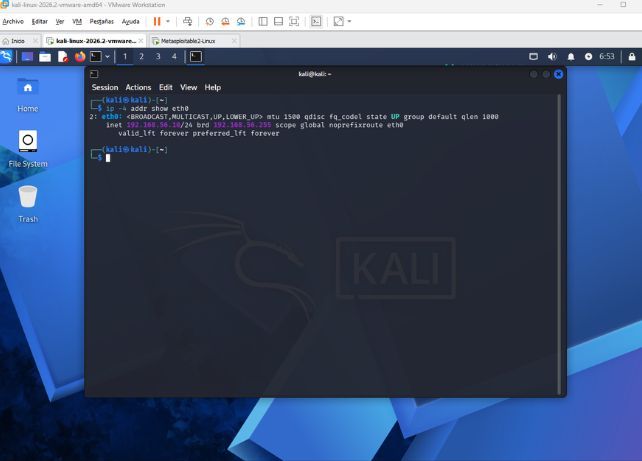
Task: Open the VMware VM menu
Action: tap(77, 21)
